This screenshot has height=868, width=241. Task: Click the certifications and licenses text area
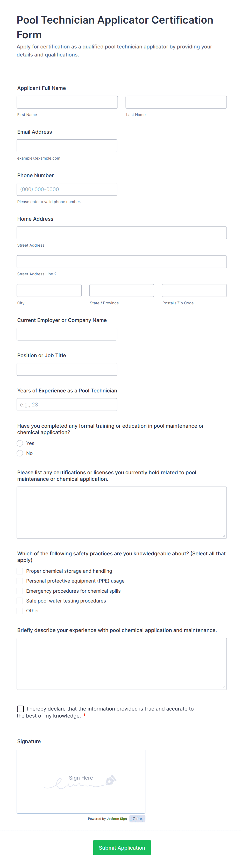[121, 513]
